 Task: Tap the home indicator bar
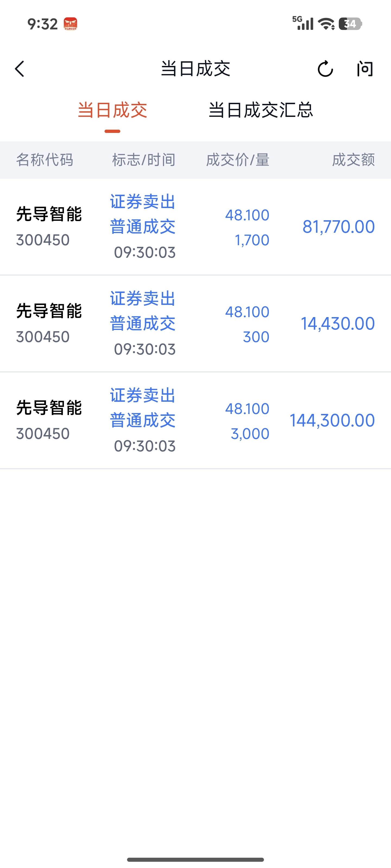pyautogui.click(x=195, y=860)
